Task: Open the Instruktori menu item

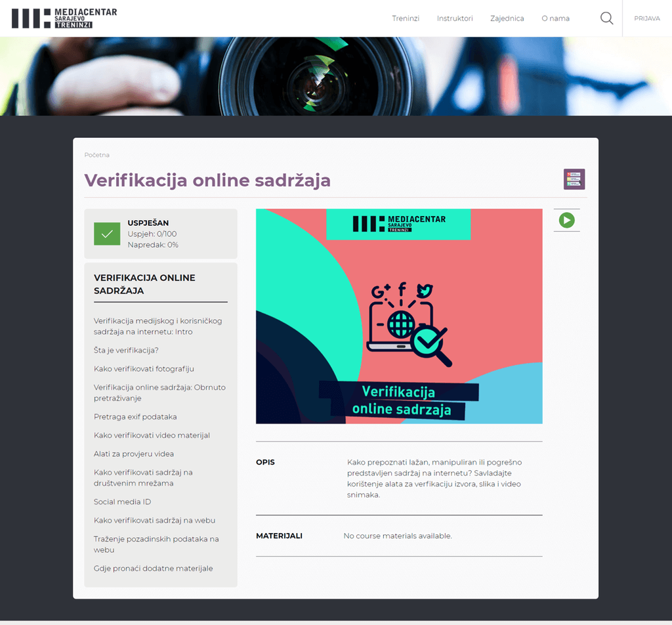Action: pos(455,18)
